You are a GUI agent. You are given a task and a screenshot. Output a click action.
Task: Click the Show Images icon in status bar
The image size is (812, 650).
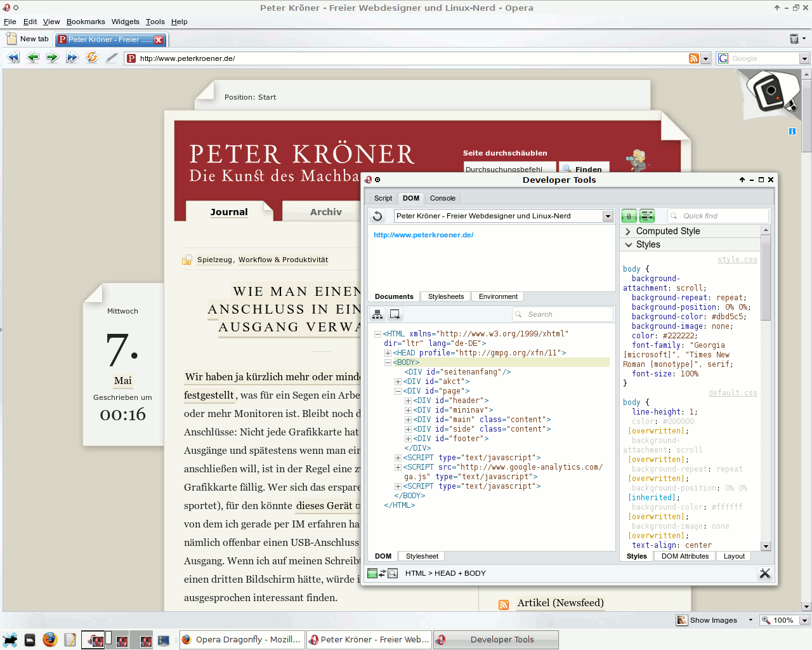682,620
